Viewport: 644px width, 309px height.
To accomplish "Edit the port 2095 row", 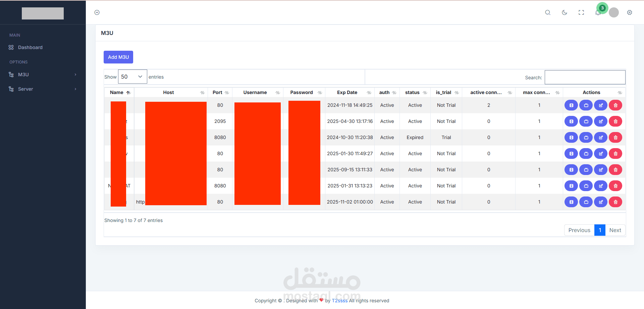I will pos(601,121).
